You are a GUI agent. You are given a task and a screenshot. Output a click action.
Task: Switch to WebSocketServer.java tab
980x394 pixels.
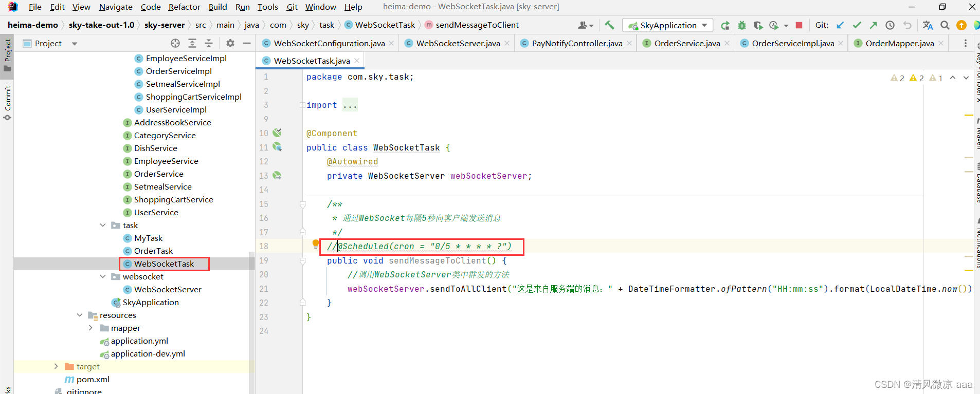pyautogui.click(x=458, y=43)
